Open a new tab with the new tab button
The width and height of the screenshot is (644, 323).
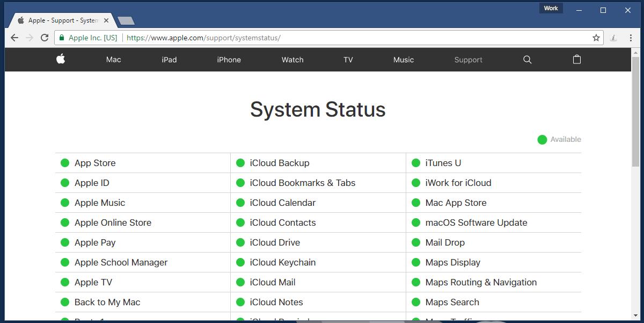click(x=126, y=21)
